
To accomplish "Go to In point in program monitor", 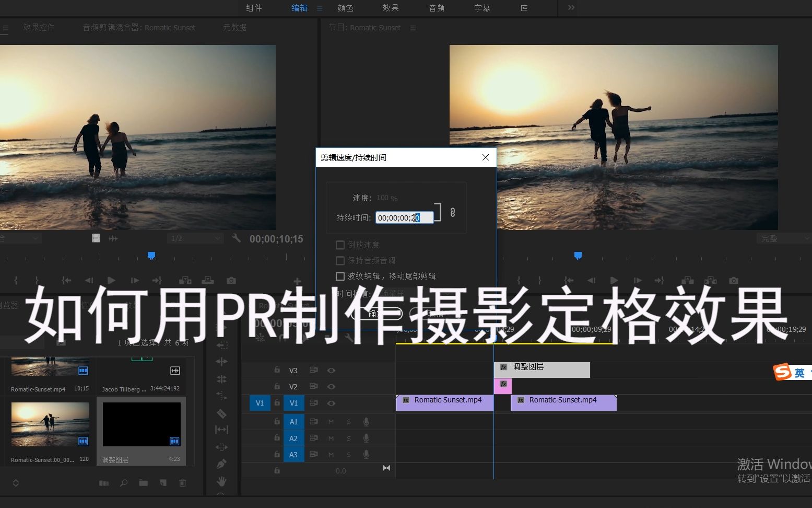I will point(569,281).
